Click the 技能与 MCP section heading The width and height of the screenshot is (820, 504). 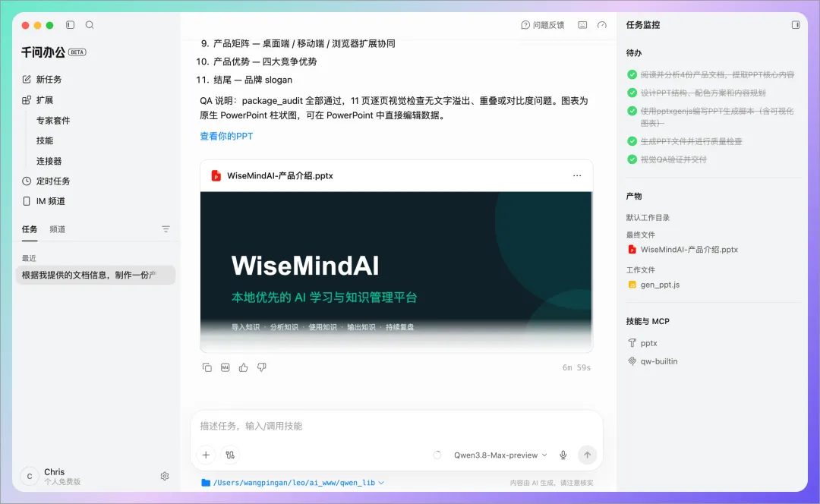648,321
